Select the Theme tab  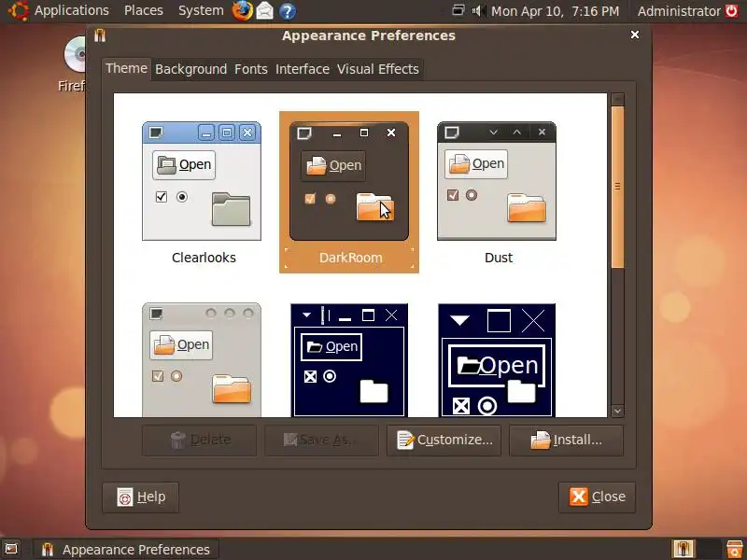[x=126, y=68]
